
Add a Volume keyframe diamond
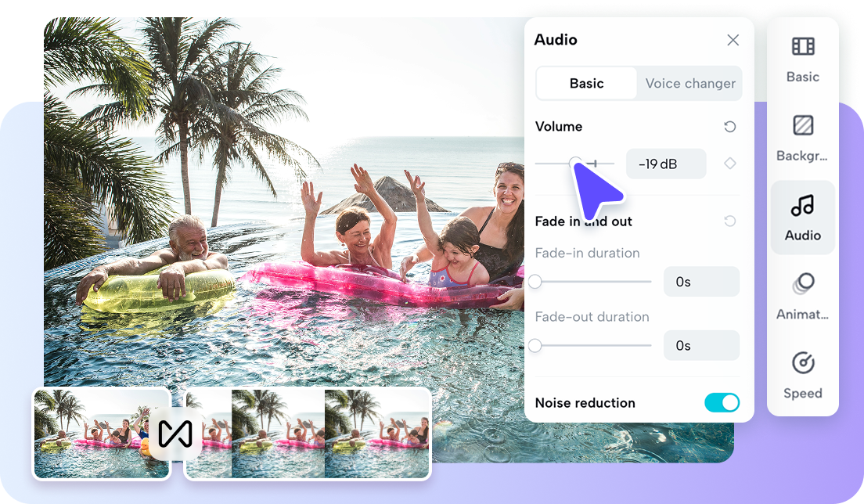[x=730, y=163]
